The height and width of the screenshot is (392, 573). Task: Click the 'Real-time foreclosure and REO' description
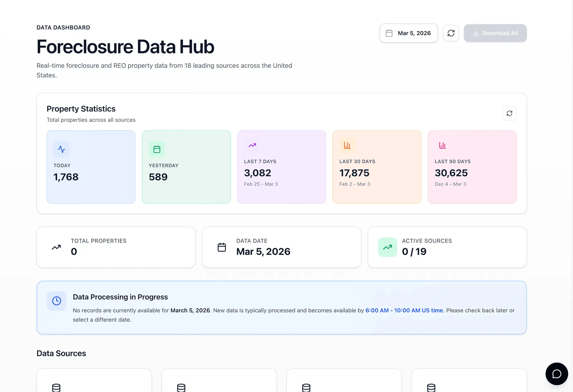pos(164,70)
